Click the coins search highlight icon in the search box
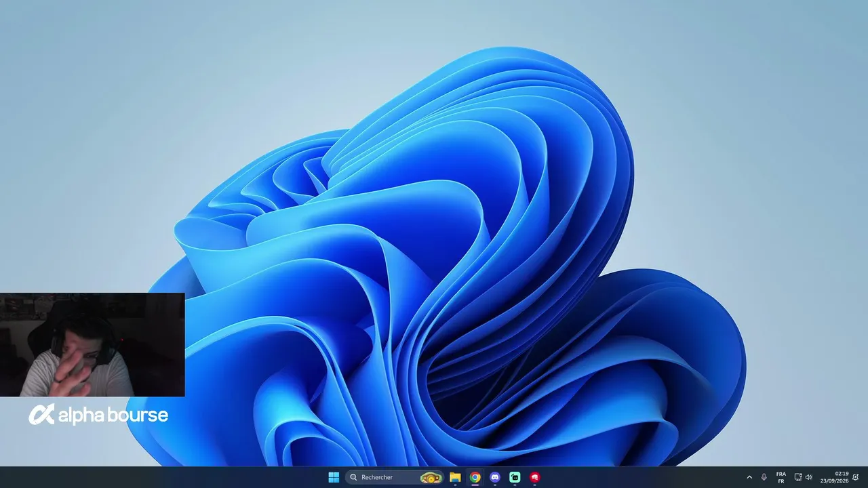 pos(431,478)
